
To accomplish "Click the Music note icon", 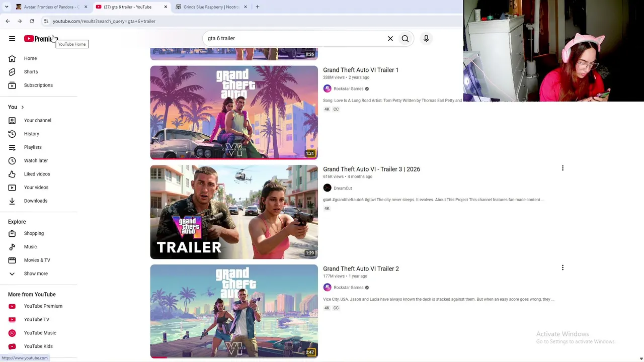I will (12, 247).
